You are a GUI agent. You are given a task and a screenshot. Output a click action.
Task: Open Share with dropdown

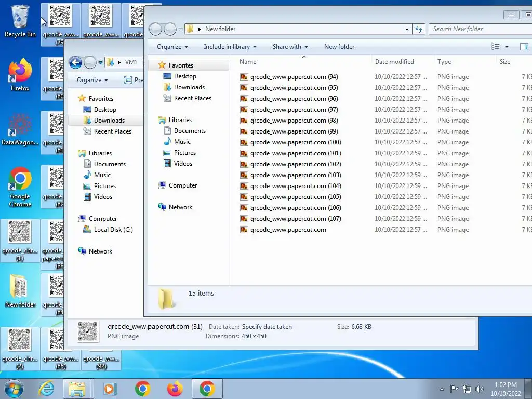pos(290,47)
